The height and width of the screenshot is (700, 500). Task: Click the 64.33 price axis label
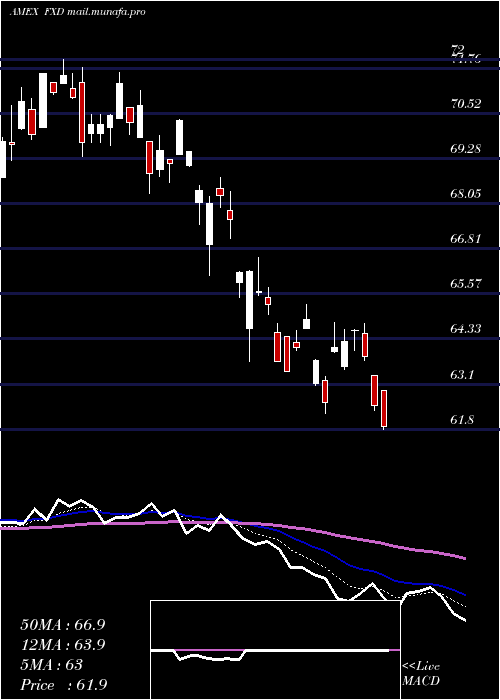(x=466, y=329)
